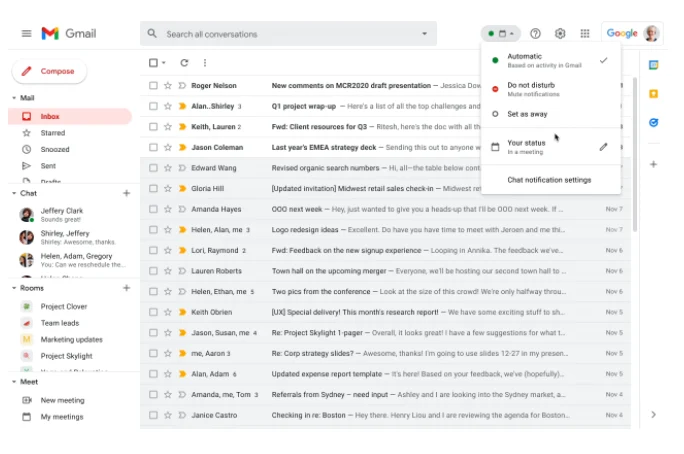This screenshot has height=454, width=684.
Task: Select the Amanda Hayes email checkbox
Action: 153,209
